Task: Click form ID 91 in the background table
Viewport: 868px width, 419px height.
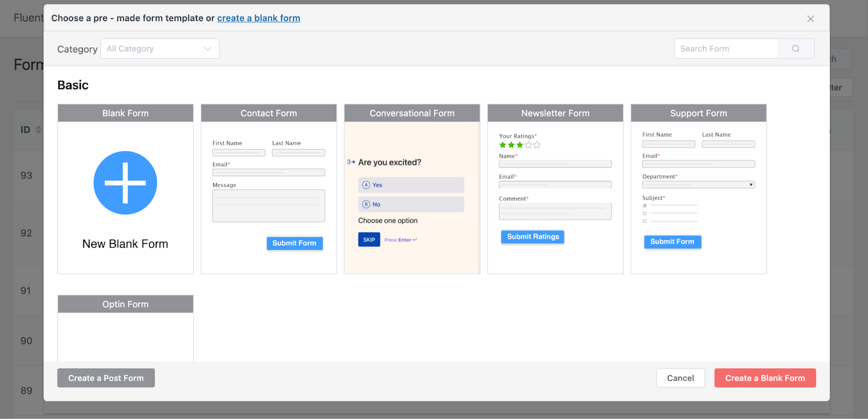Action: tap(26, 291)
